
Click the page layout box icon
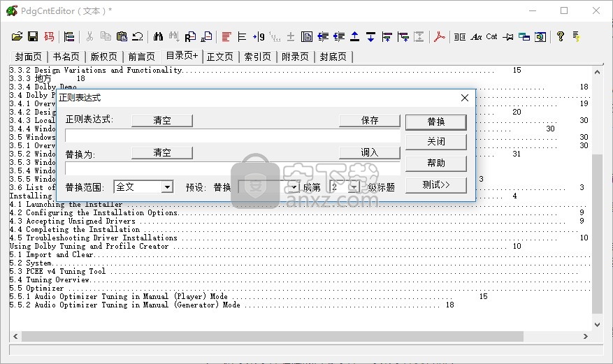[x=306, y=37]
